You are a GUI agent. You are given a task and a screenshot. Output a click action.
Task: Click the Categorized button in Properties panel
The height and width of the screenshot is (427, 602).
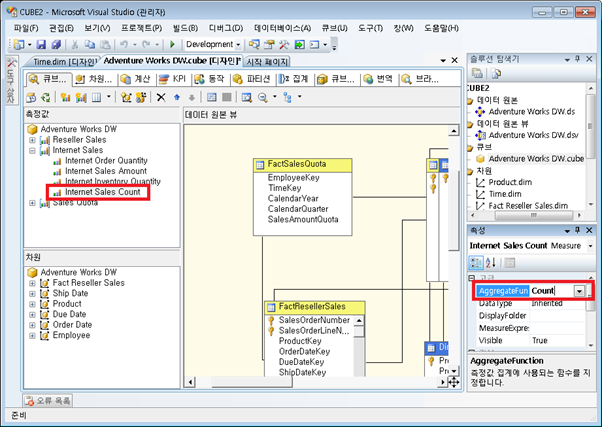click(x=476, y=263)
